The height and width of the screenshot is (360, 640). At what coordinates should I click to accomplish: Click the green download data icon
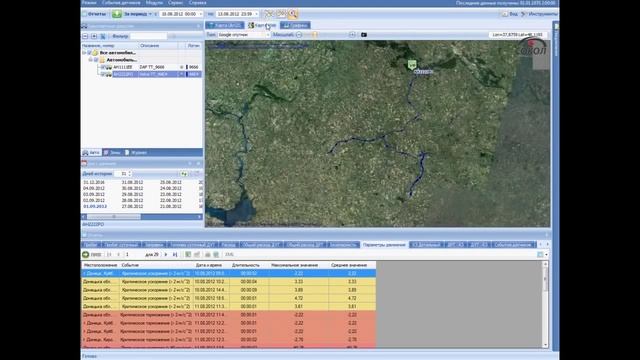117,14
